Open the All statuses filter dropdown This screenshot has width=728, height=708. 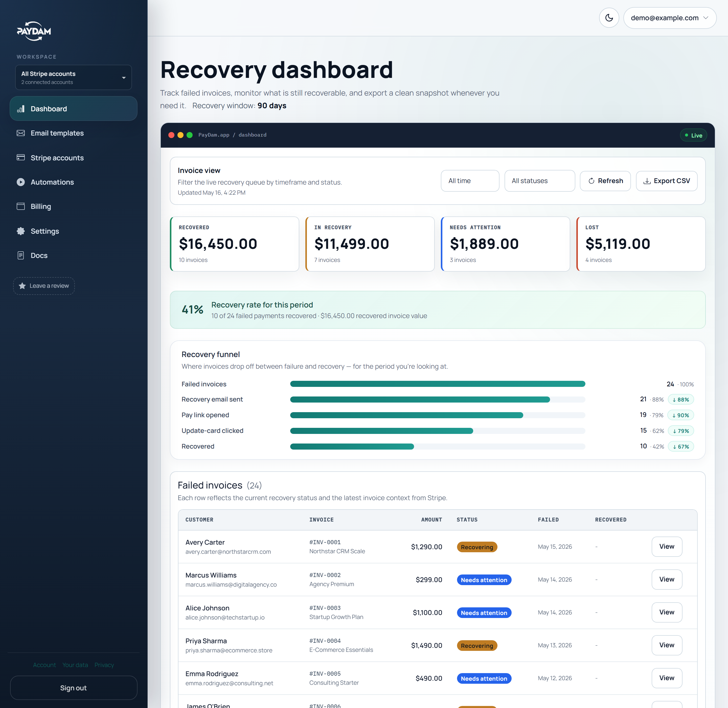point(539,181)
